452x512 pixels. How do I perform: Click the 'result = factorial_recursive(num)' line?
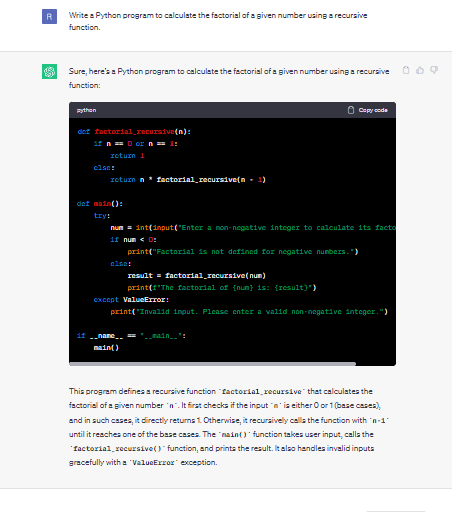[x=197, y=276]
